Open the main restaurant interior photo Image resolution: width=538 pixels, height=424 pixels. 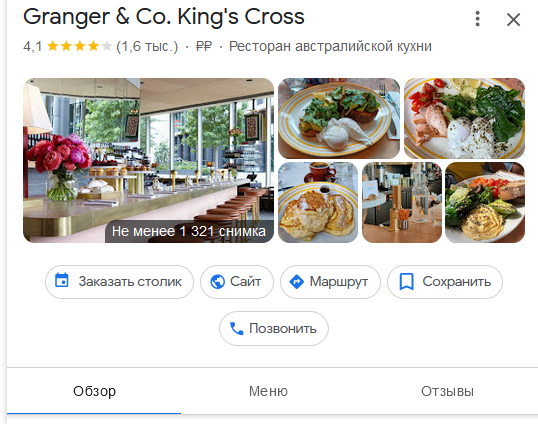(148, 161)
